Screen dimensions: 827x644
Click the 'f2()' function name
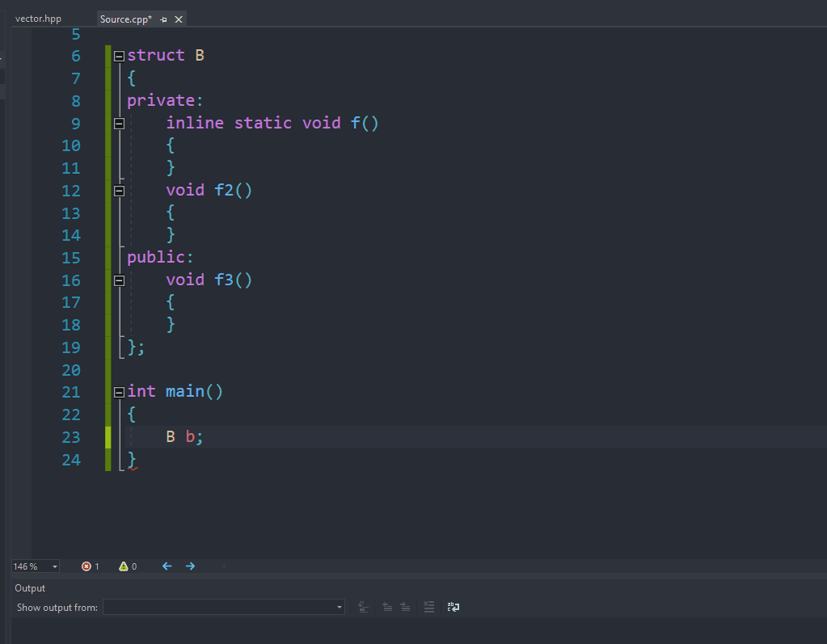pos(233,190)
